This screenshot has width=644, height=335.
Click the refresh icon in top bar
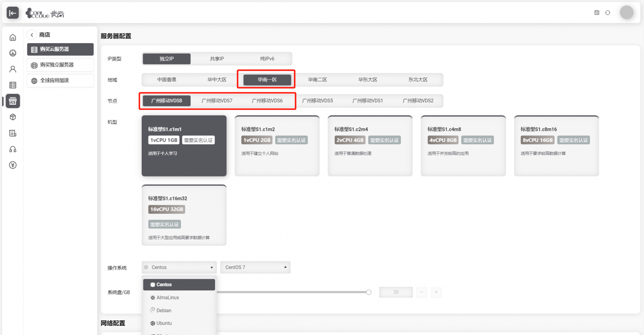pyautogui.click(x=608, y=13)
